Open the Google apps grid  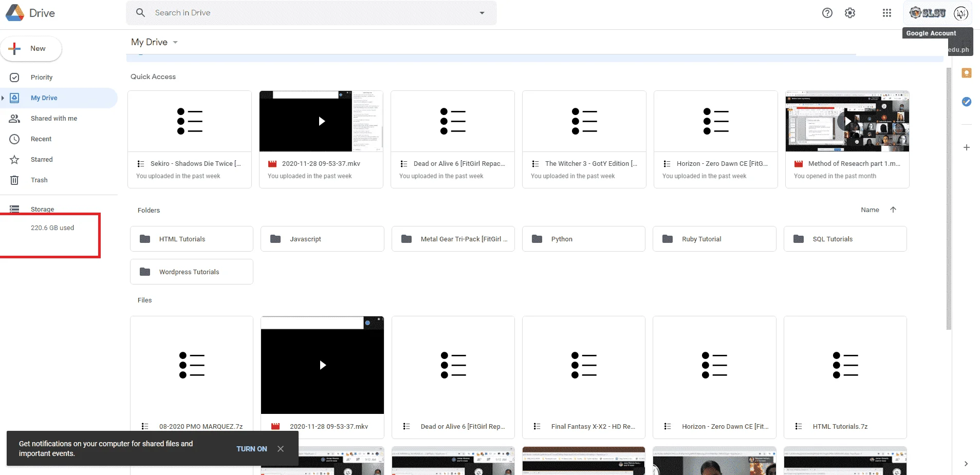point(887,13)
